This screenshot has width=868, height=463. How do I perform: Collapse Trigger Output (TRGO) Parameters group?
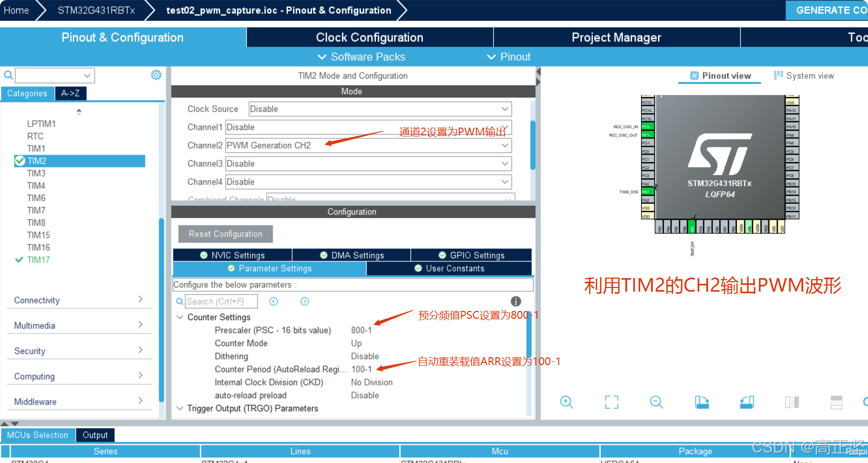(x=180, y=408)
